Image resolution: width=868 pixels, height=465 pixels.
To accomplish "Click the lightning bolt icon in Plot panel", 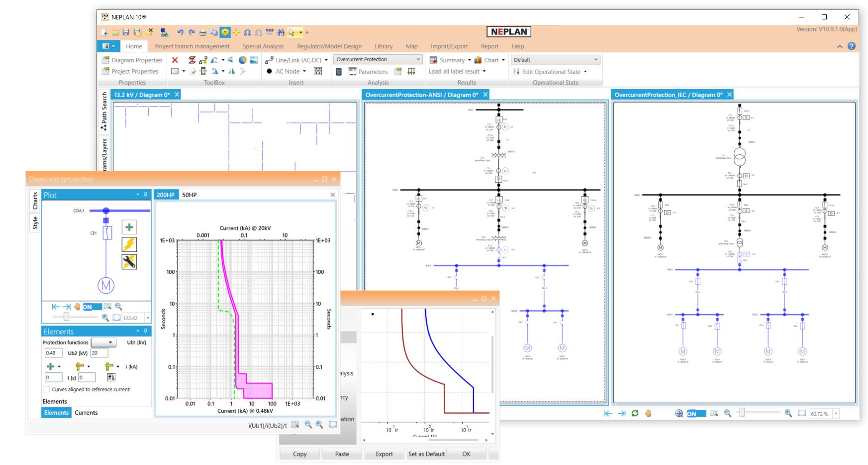I will 129,244.
